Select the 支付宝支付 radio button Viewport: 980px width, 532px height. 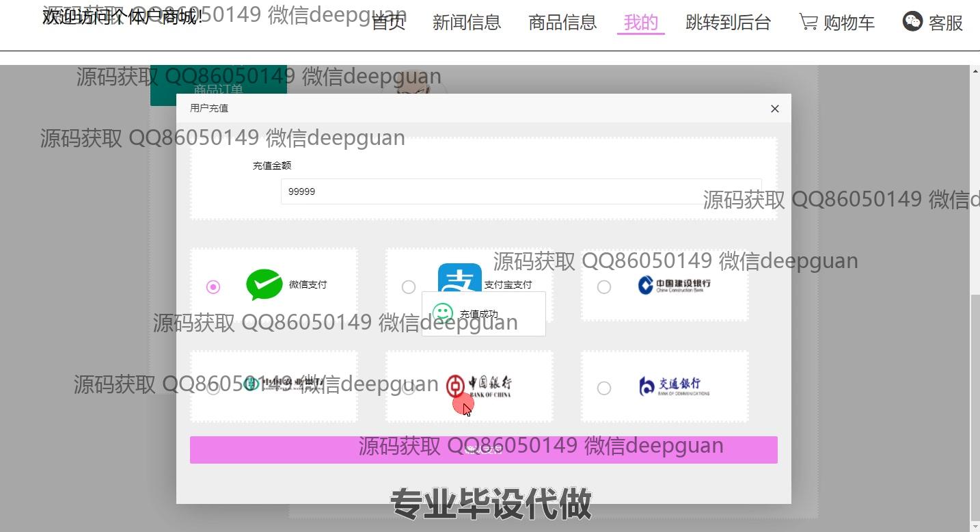409,287
